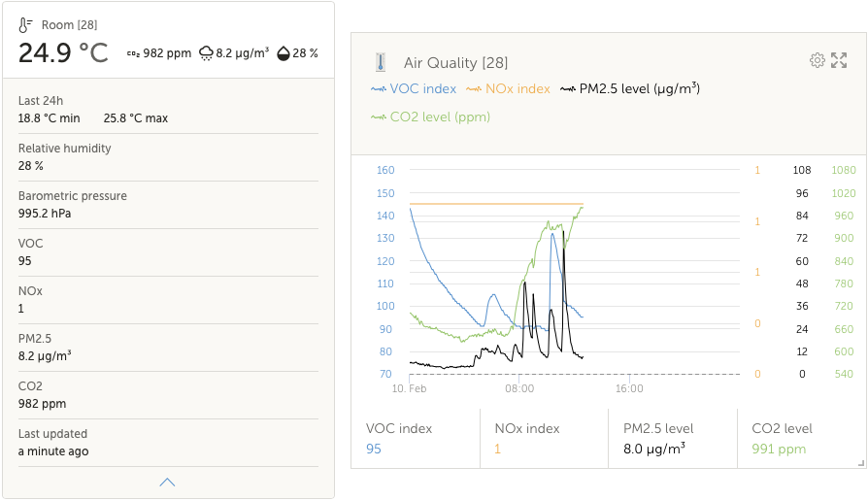Screen dimensions: 868x500
Task: Click the 08:00 marker on the time axis
Action: [519, 389]
